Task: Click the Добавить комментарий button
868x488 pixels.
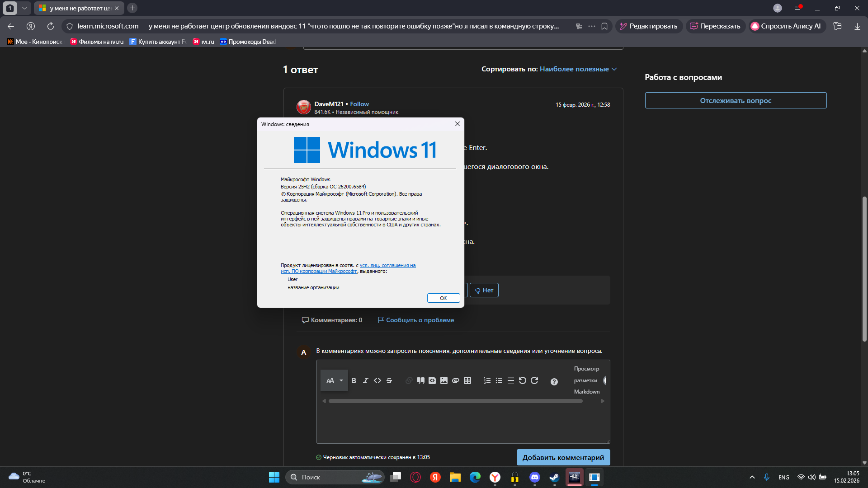Action: point(563,457)
